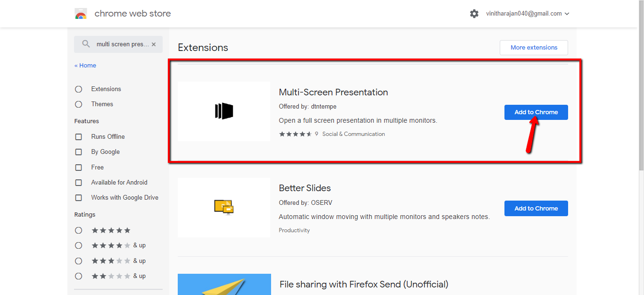Check the Available for Android checkbox
Image resolution: width=644 pixels, height=295 pixels.
79,183
